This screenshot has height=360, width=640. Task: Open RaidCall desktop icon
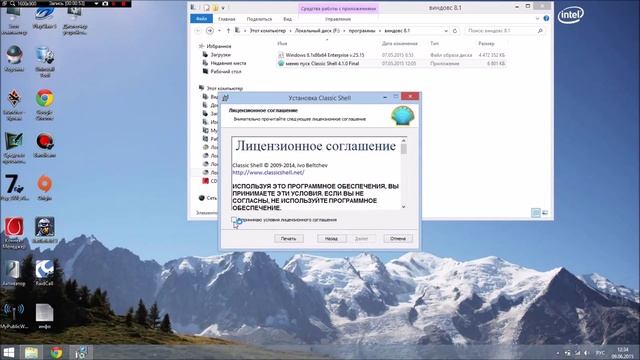pyautogui.click(x=44, y=273)
